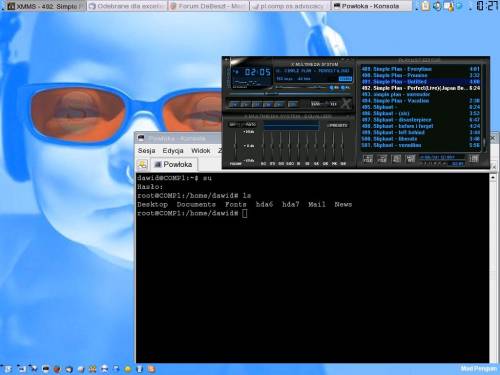Select '490. Simple Plan - Promise' in playlist
The height and width of the screenshot is (375, 500).
click(x=421, y=75)
